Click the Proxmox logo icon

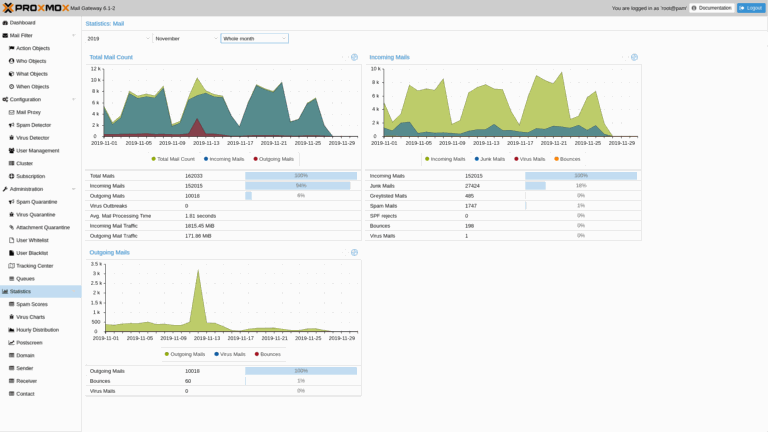[8, 8]
